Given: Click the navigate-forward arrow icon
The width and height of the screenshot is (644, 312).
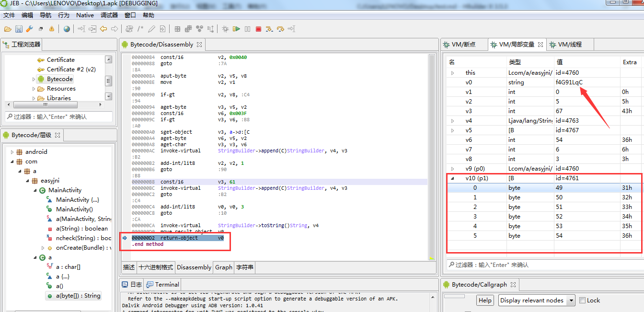Looking at the screenshot, I should click(x=115, y=29).
